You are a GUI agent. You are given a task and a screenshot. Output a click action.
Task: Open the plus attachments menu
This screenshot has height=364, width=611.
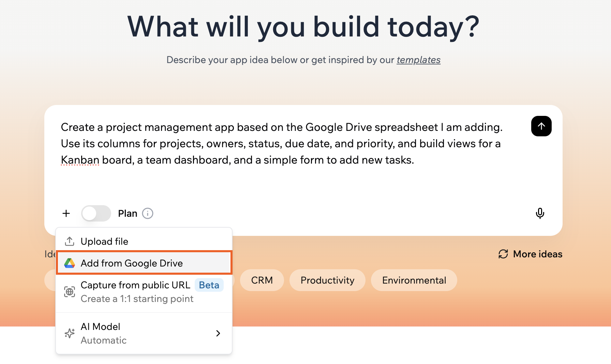66,213
